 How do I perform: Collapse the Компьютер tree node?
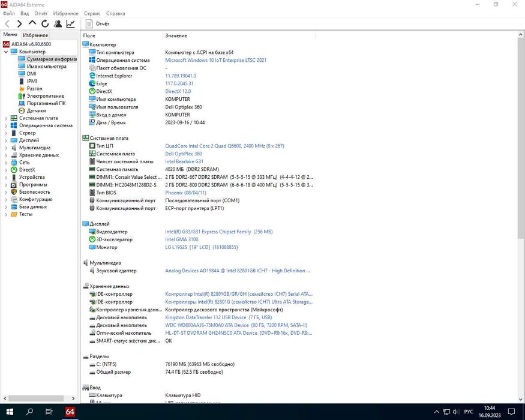click(x=5, y=52)
